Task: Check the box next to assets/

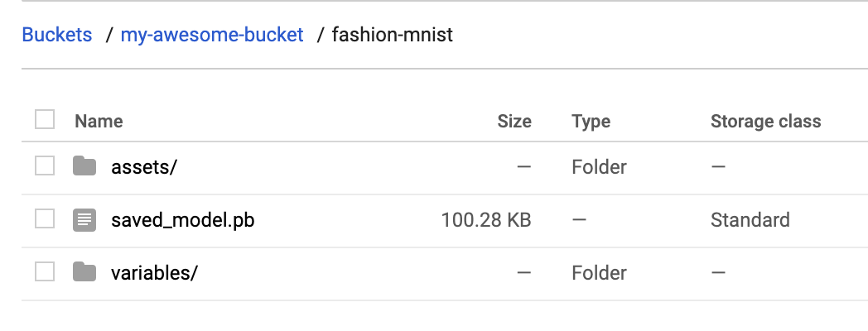Action: pos(45,167)
